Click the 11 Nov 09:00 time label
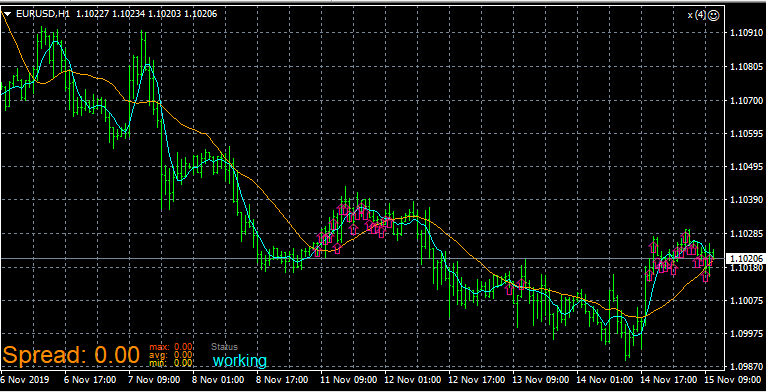 [x=348, y=379]
